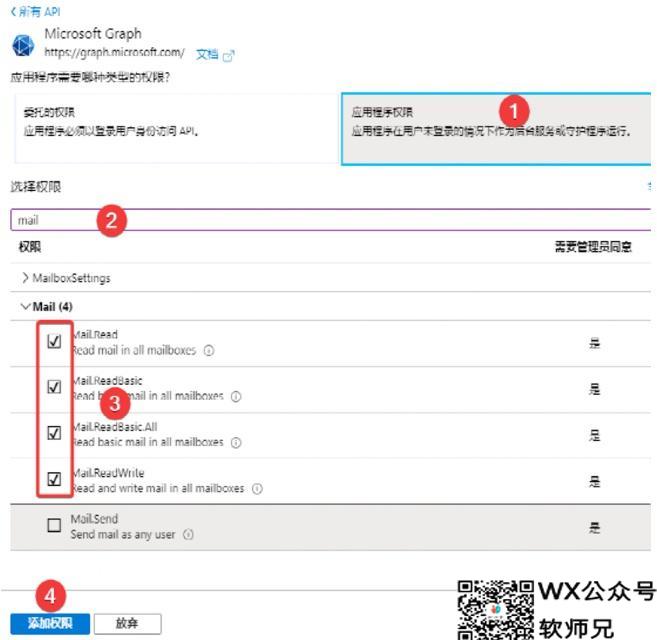Click the discard button
Image resolution: width=657 pixels, height=640 pixels.
[x=127, y=624]
